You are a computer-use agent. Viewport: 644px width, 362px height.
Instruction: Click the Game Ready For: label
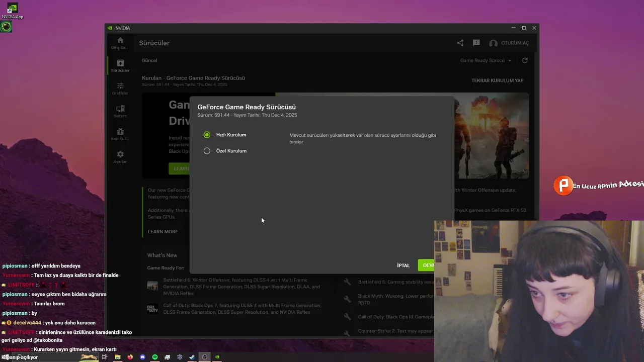point(166,268)
